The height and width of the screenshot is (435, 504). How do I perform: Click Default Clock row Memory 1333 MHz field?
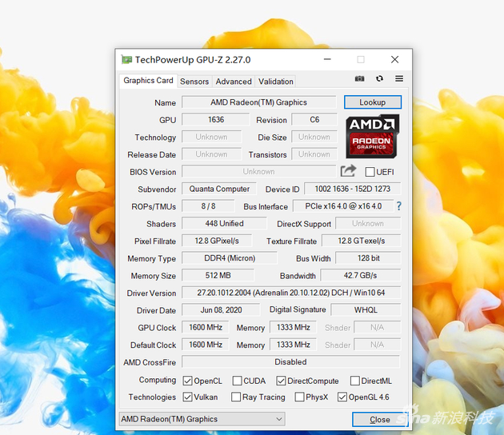coord(293,345)
